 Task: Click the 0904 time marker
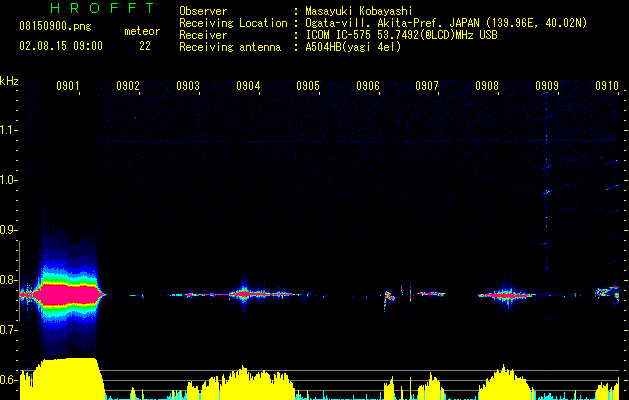click(248, 85)
